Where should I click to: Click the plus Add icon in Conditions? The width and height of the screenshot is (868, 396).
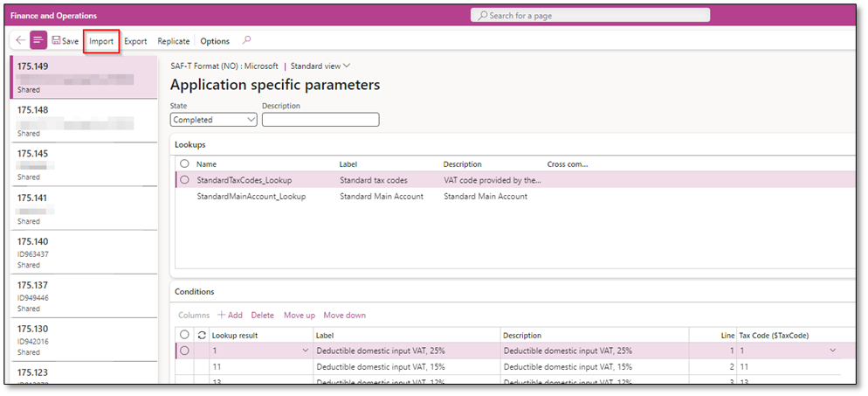[x=221, y=315]
